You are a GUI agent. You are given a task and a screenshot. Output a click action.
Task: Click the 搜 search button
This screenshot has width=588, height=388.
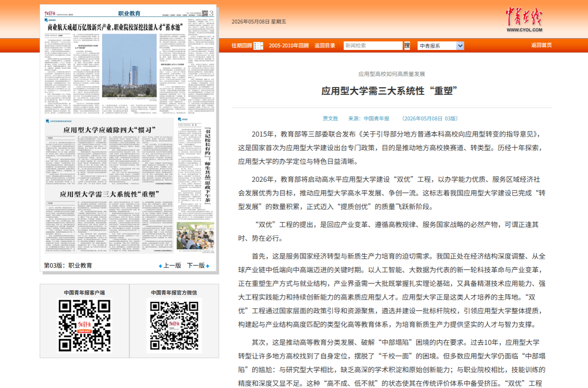pos(407,46)
